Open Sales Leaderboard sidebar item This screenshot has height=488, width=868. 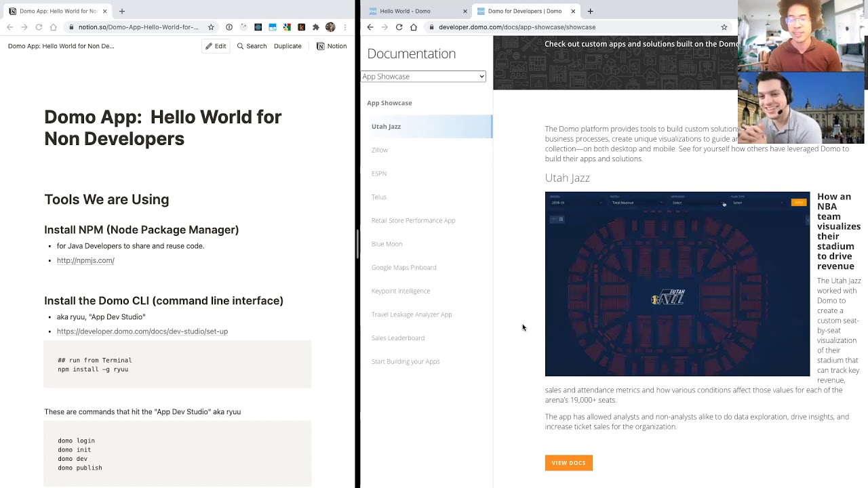(x=398, y=338)
